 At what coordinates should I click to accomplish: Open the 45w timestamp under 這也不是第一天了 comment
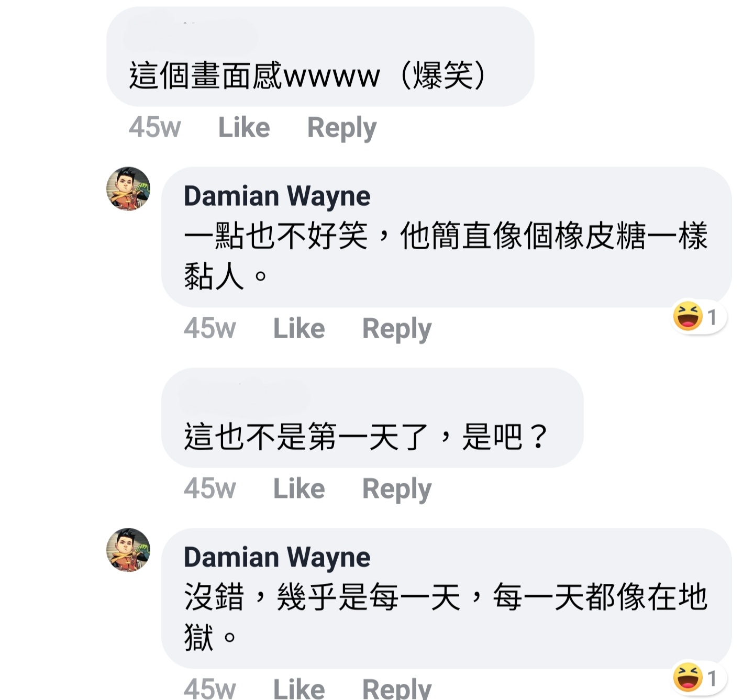pos(210,488)
